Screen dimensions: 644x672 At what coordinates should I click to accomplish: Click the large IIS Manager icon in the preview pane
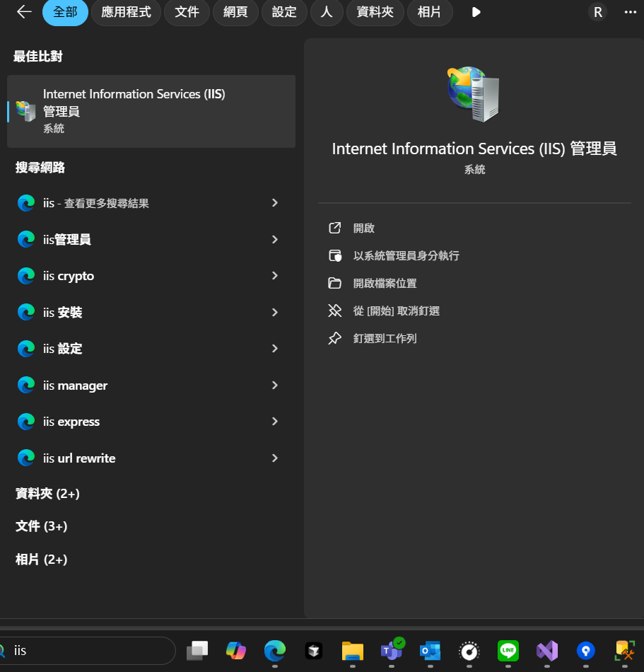[x=474, y=93]
